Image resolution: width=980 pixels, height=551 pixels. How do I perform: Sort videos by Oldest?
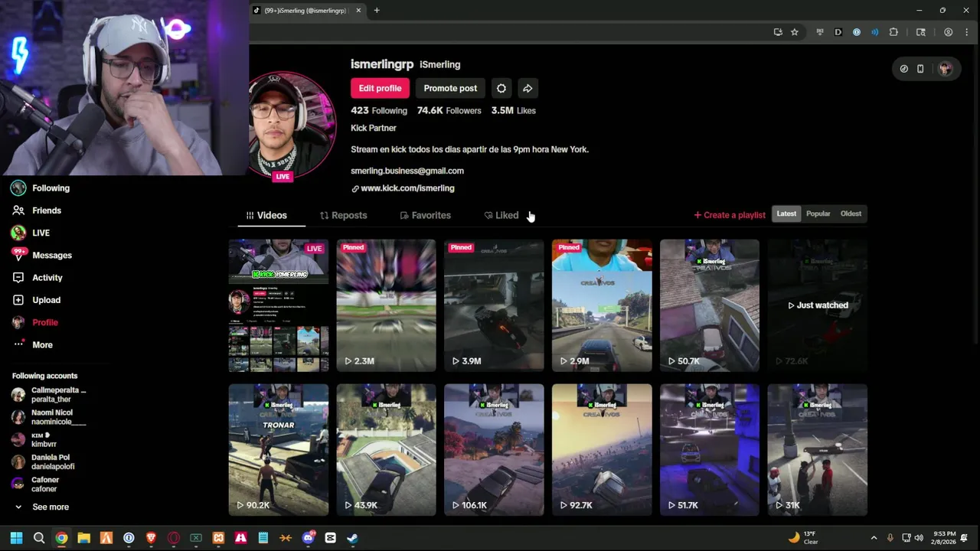click(x=851, y=214)
